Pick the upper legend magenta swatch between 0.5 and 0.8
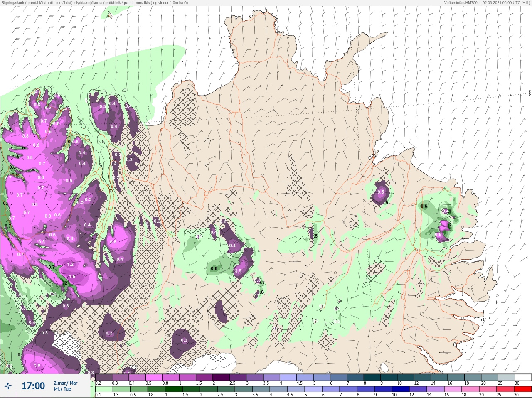 [154, 377]
